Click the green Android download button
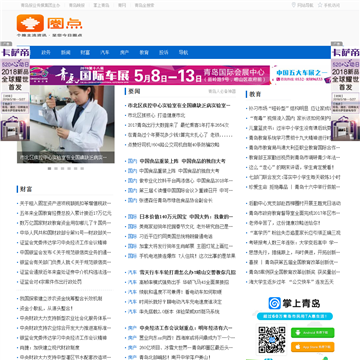360x360 pixels. point(313,333)
